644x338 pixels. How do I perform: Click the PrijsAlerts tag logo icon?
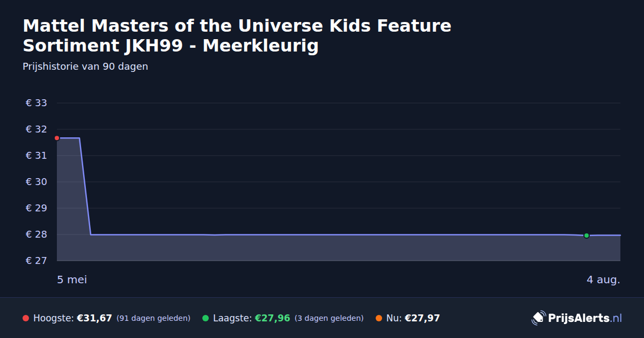click(x=538, y=318)
